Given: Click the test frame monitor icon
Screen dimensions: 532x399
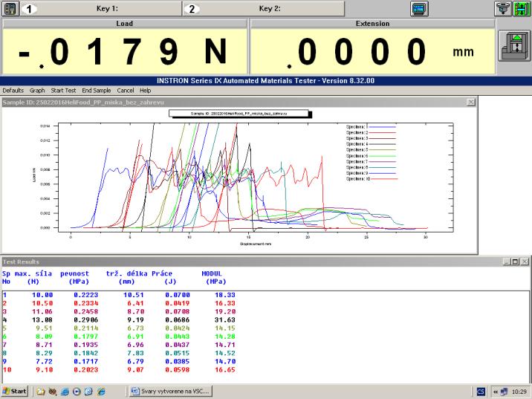Looking at the screenshot, I should pyautogui.click(x=419, y=8).
